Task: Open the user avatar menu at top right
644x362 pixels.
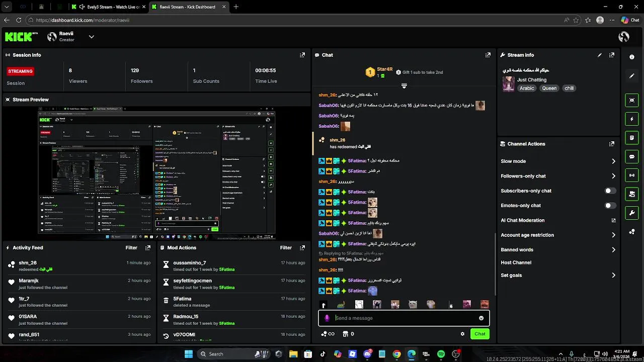Action: pos(624,37)
